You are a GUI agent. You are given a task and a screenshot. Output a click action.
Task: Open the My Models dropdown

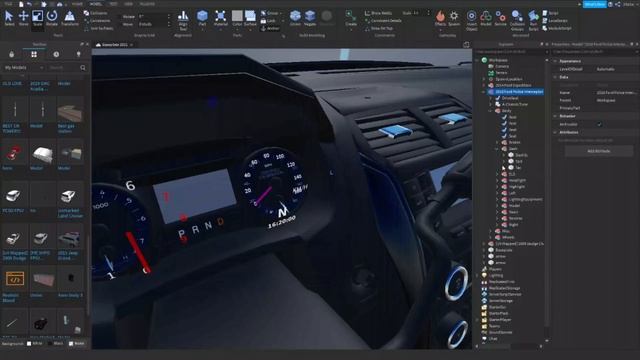(23, 68)
